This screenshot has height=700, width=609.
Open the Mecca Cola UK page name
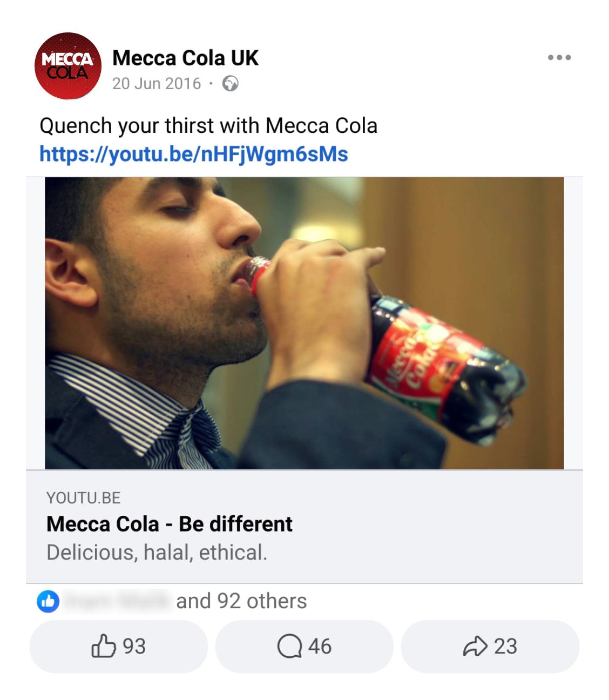coord(185,58)
